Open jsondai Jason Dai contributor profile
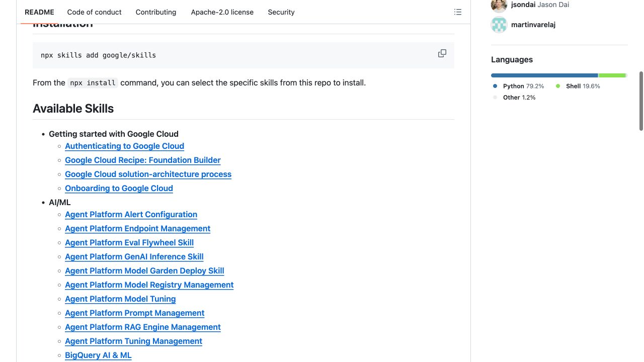644x362 pixels. (x=540, y=5)
